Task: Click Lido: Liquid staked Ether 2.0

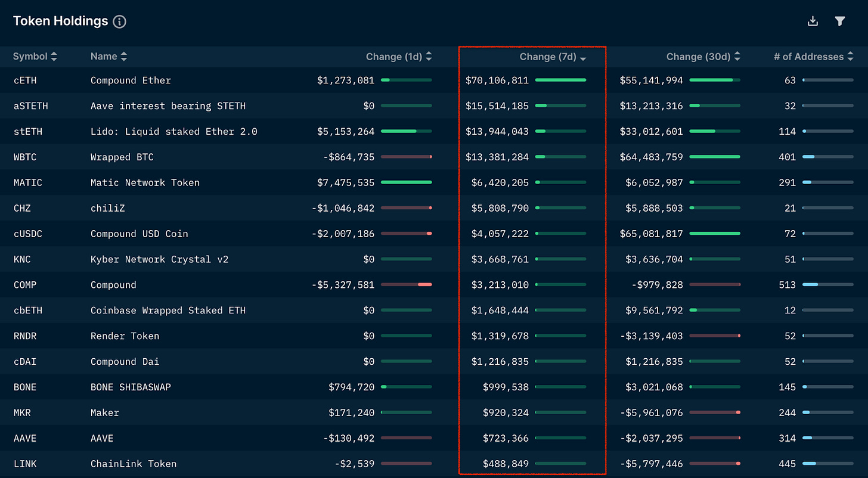Action: pyautogui.click(x=174, y=132)
